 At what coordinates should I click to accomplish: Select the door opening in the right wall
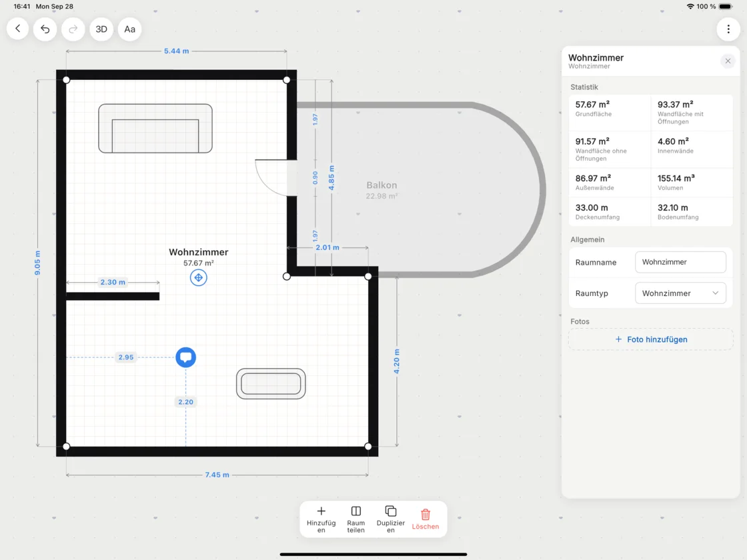(276, 177)
